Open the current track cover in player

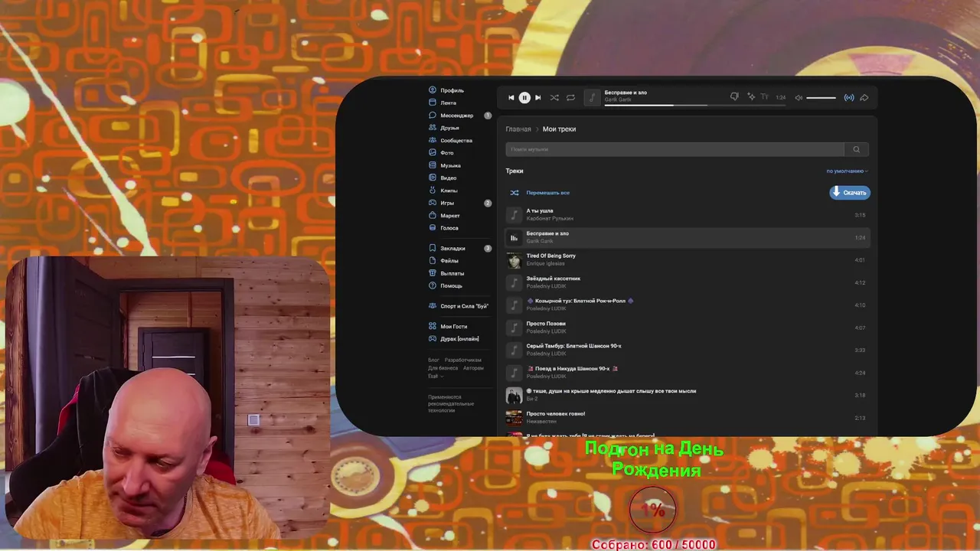pyautogui.click(x=592, y=97)
